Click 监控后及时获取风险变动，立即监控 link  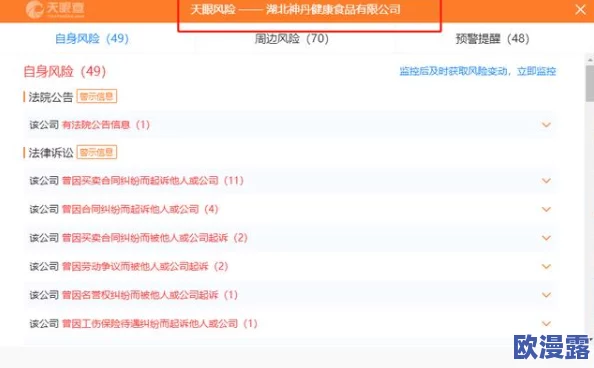478,71
